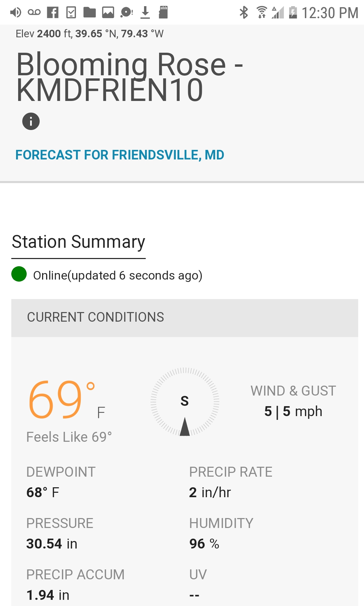Tap the wind direction compass dial
Screen dimensions: 364x606
coord(185,401)
